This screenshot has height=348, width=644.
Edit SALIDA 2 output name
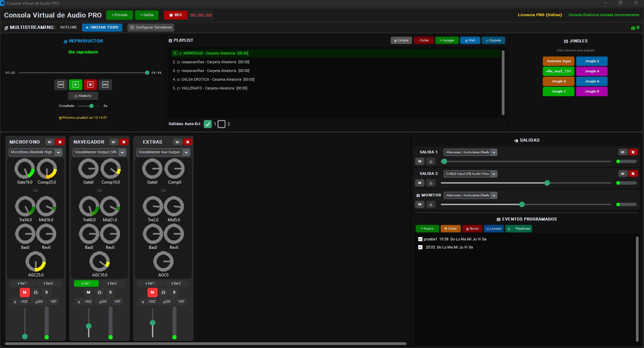(623, 174)
